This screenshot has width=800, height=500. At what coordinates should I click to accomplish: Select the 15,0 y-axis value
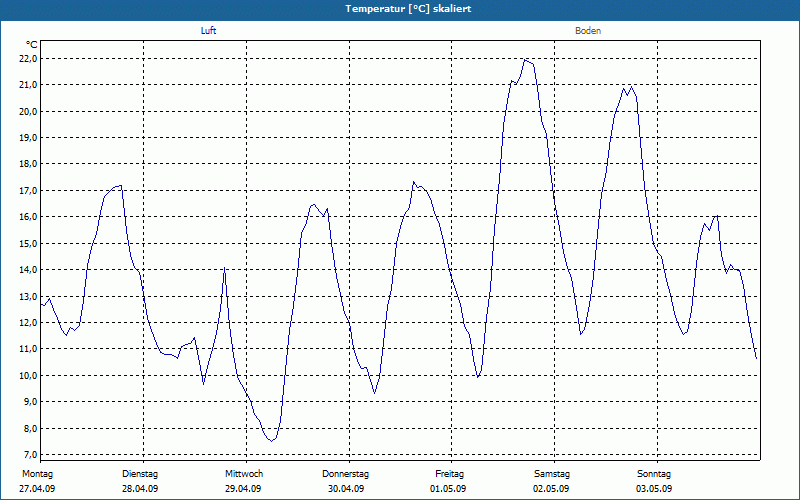click(x=28, y=243)
